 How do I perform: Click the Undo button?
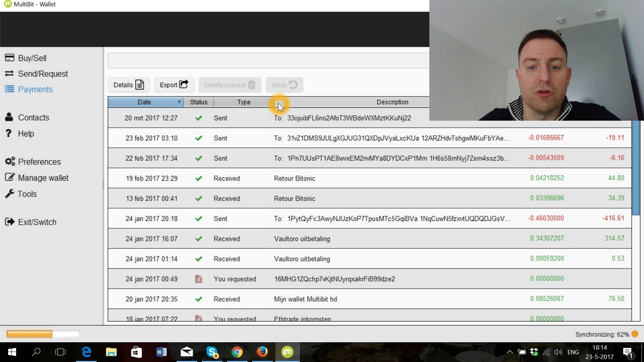284,85
